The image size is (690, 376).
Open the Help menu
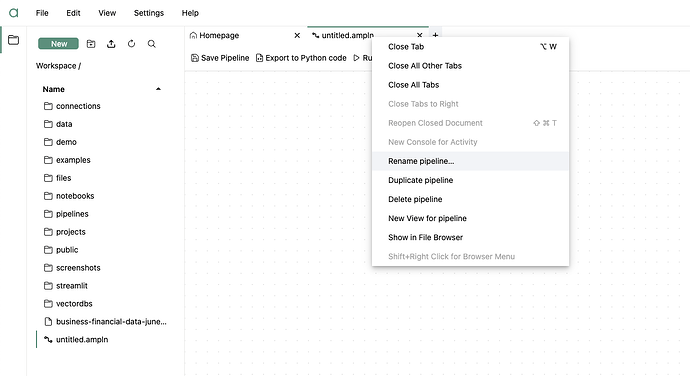pos(190,13)
